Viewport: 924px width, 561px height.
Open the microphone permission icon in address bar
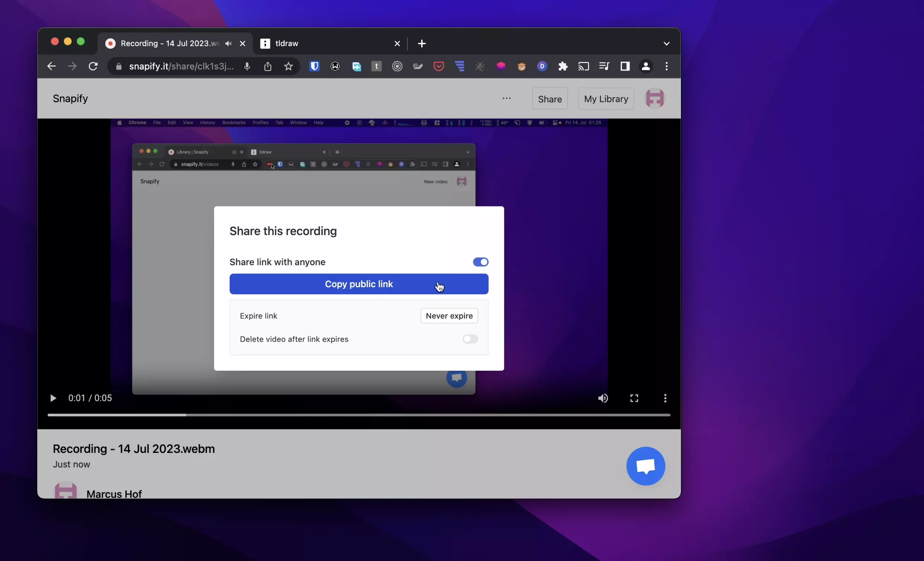tap(247, 67)
